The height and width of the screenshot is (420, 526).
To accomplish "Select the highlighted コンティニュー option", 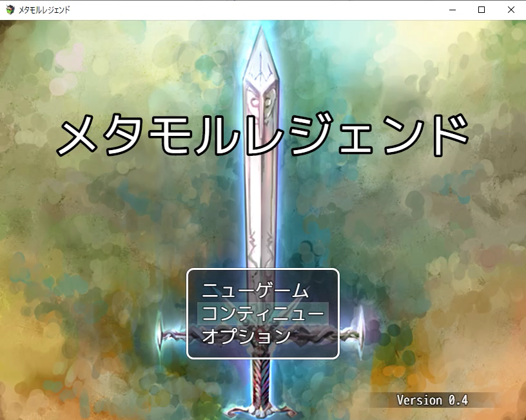I will (x=262, y=313).
